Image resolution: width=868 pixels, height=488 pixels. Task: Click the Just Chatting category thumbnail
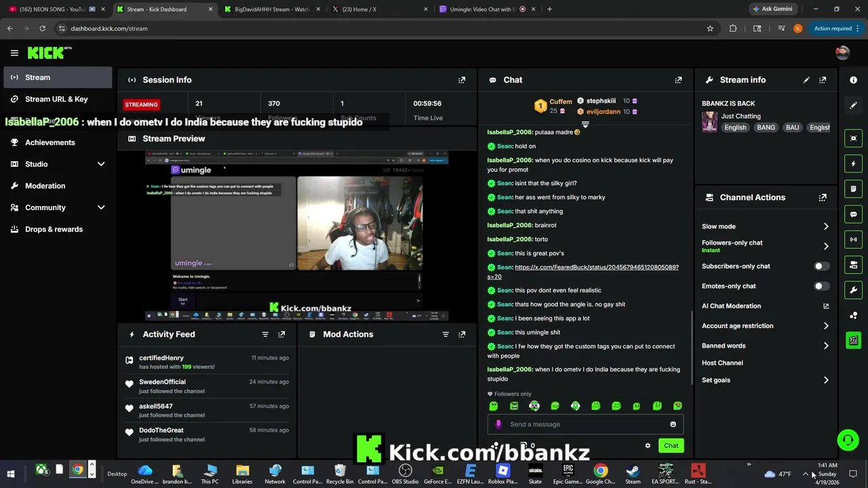709,122
